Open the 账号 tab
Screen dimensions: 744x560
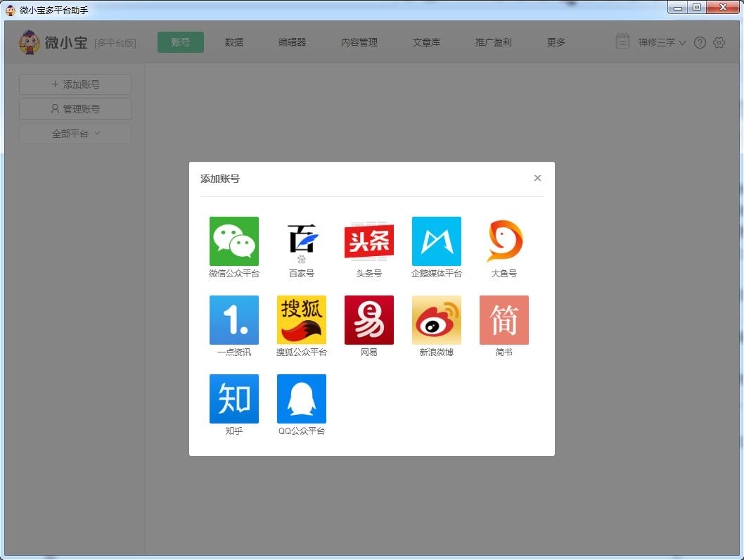[x=181, y=42]
